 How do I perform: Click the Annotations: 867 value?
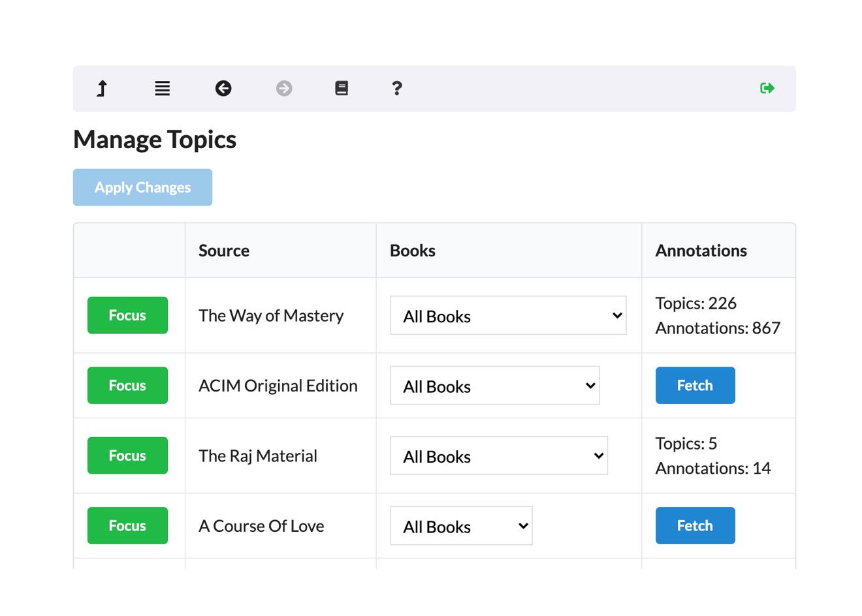tap(718, 328)
